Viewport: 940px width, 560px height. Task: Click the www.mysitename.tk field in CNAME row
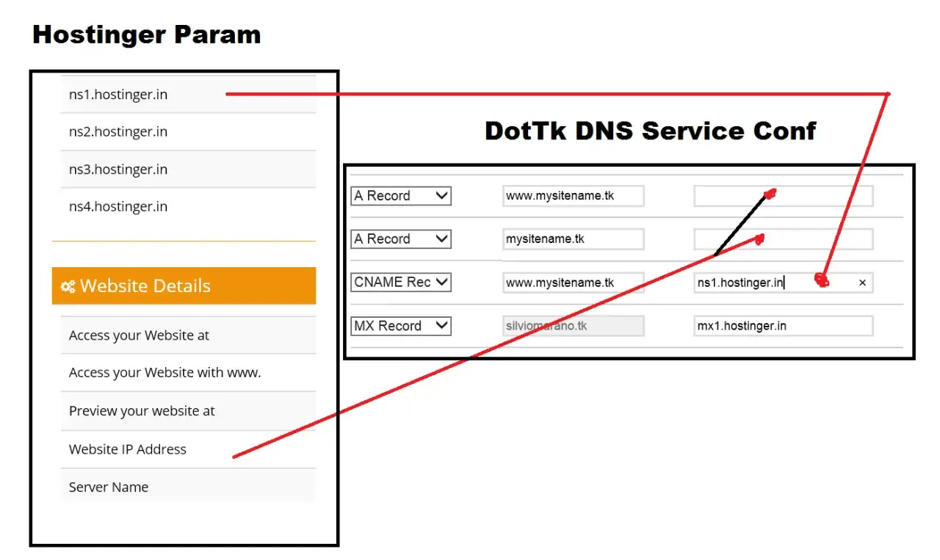pyautogui.click(x=574, y=283)
